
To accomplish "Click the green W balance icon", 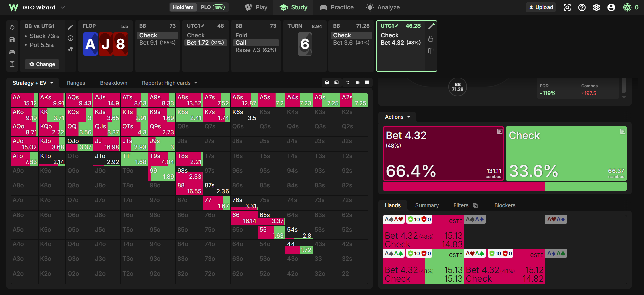I will pyautogui.click(x=627, y=7).
